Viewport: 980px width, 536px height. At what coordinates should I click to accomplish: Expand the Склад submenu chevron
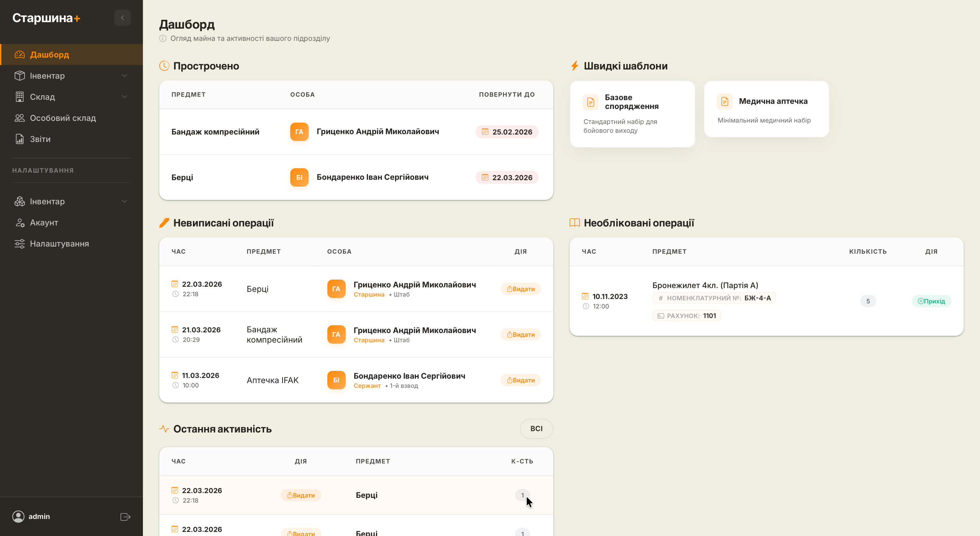[125, 97]
